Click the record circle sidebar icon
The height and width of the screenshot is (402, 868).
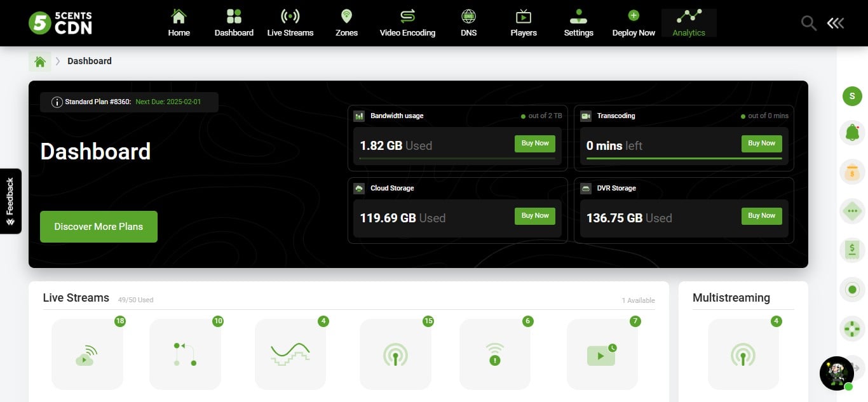pyautogui.click(x=852, y=290)
